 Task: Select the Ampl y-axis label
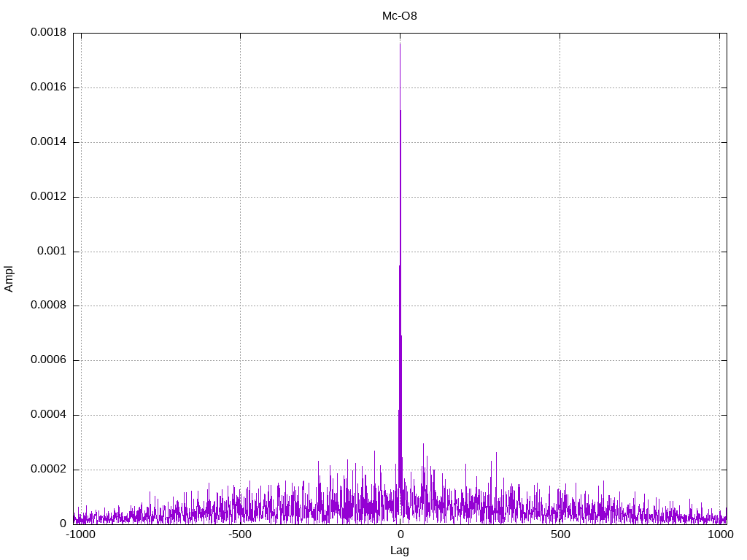coord(9,279)
